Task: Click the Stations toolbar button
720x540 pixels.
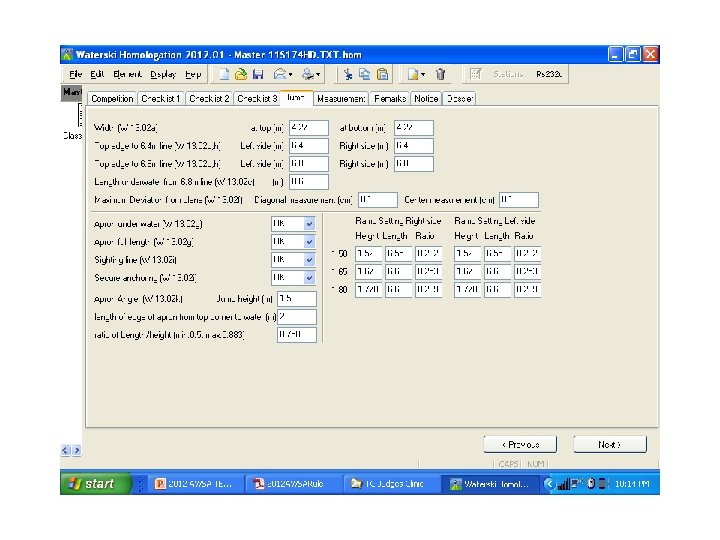Action: tap(508, 74)
